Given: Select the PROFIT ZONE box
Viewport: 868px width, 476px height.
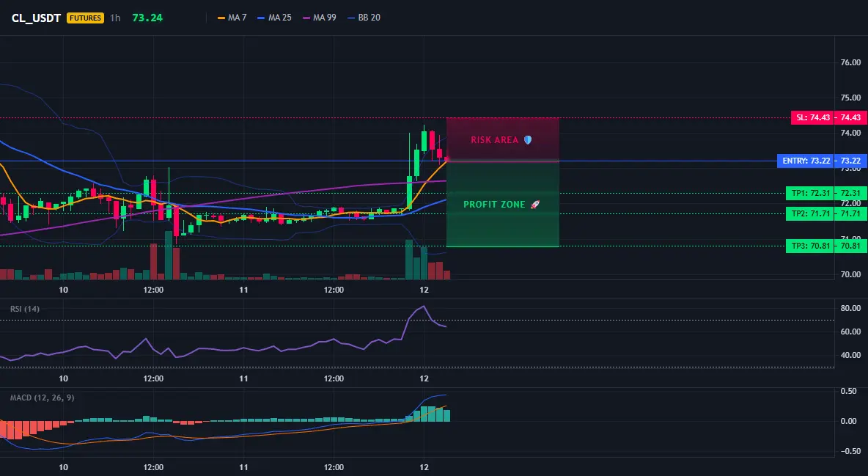Looking at the screenshot, I should pos(503,204).
